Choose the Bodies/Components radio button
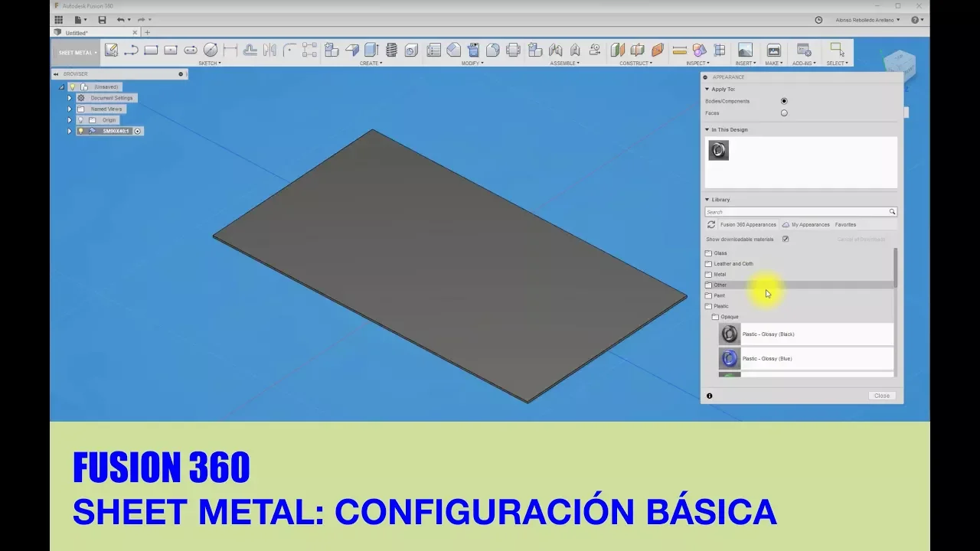 [784, 101]
